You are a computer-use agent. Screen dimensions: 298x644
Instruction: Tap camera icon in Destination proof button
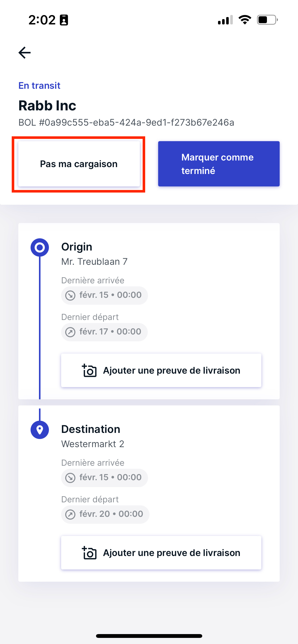[89, 553]
